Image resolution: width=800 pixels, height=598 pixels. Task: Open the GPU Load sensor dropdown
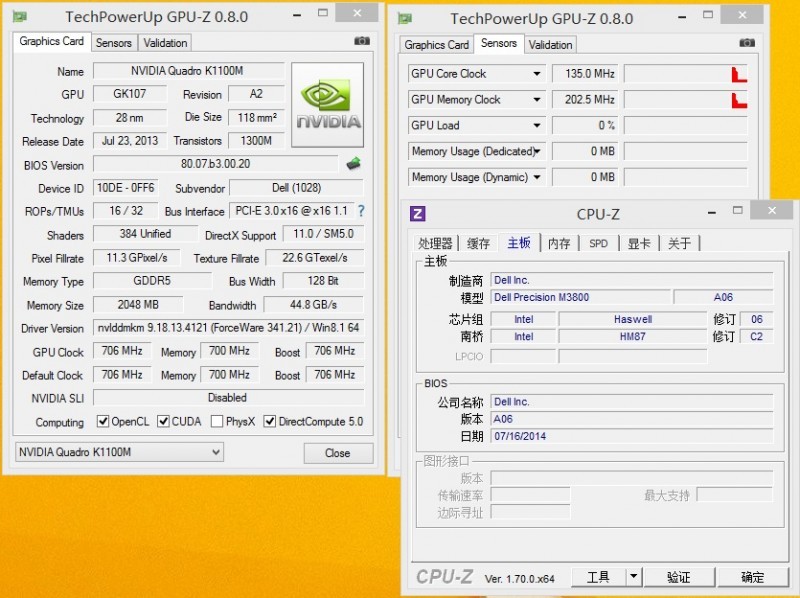tap(537, 125)
